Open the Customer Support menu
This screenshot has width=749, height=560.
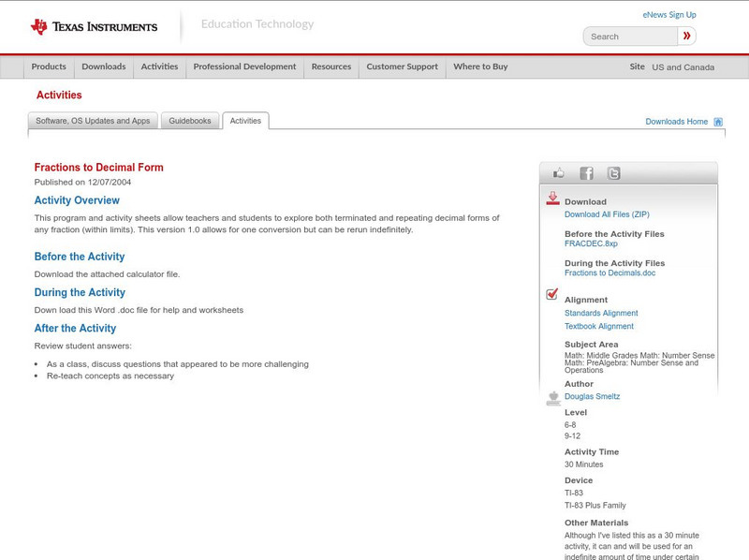coord(403,66)
